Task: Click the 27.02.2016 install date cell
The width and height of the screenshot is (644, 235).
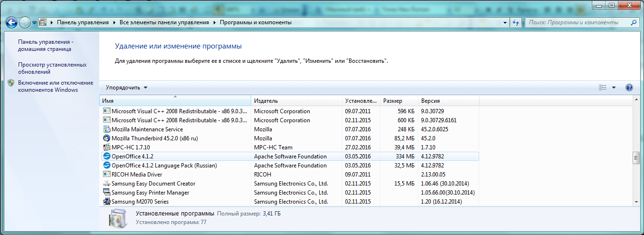Action: [359, 147]
